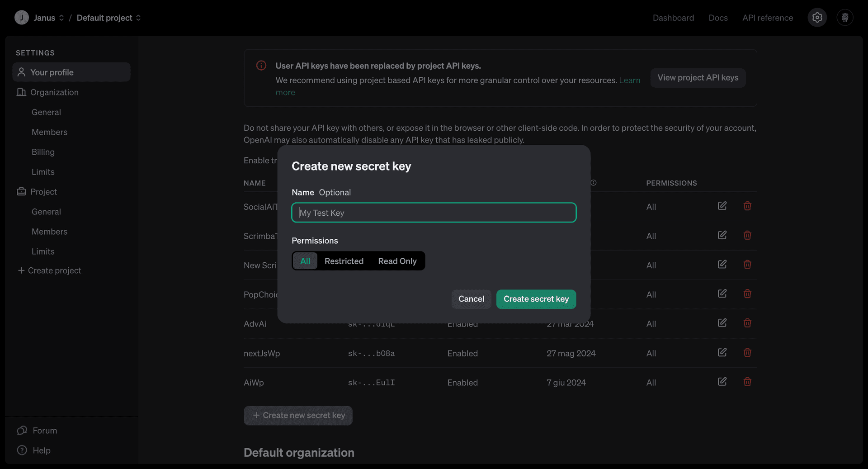Delete the SocialAi key with trash icon
Image resolution: width=868 pixels, height=469 pixels.
pyautogui.click(x=747, y=206)
